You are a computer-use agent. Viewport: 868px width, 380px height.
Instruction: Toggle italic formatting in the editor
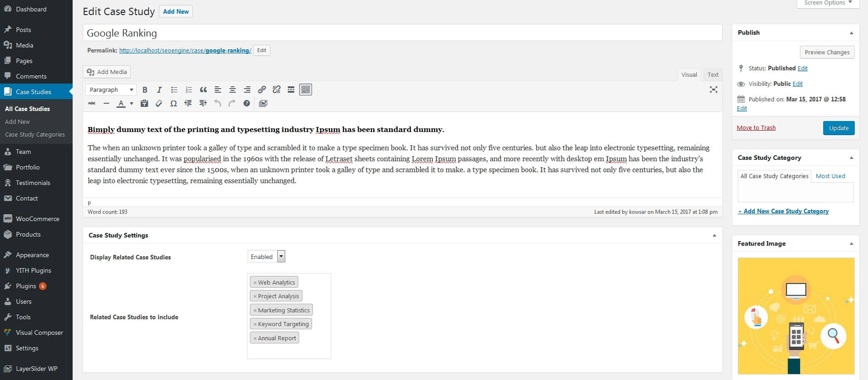coord(159,90)
